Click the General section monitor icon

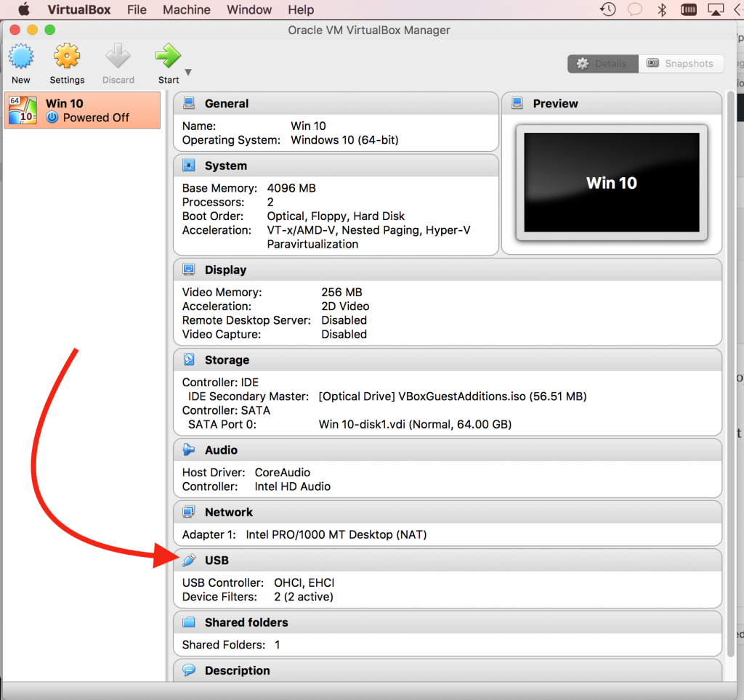coord(189,103)
